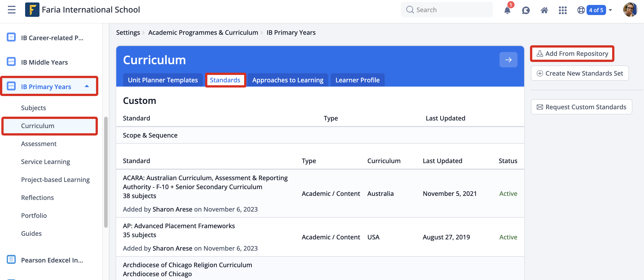Click Add From Repository button

pyautogui.click(x=572, y=53)
